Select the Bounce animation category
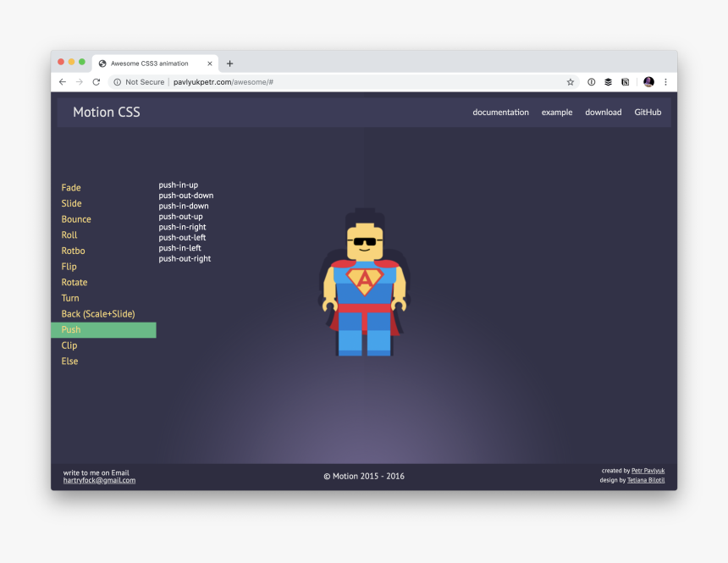 pos(76,219)
